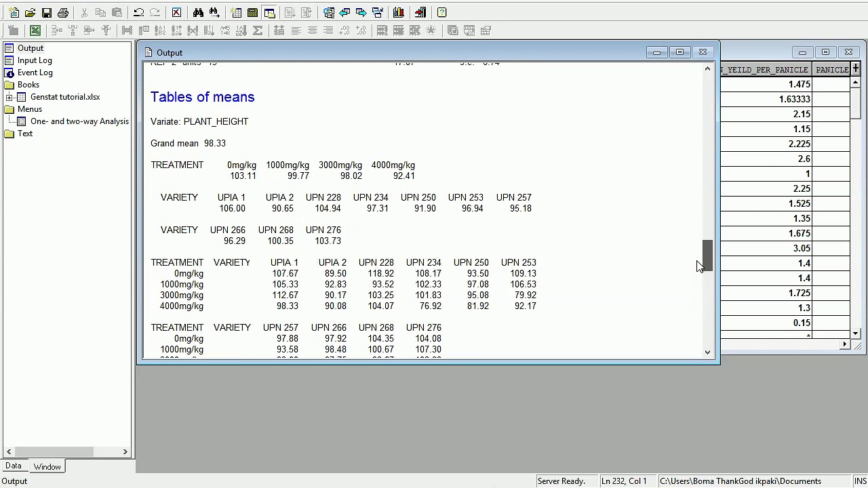Click spreadsheet cell with value 2.225
This screenshot has height=488, width=868.
[x=766, y=144]
